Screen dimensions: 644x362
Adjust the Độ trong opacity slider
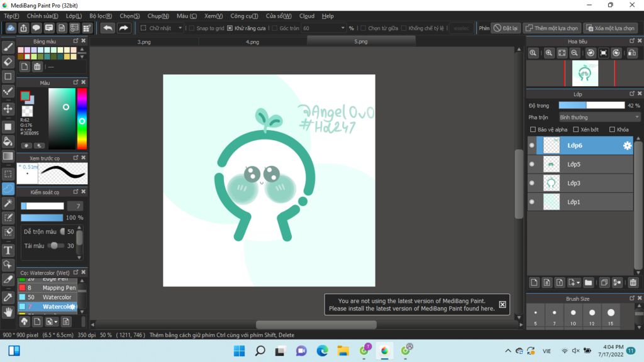[x=591, y=106]
